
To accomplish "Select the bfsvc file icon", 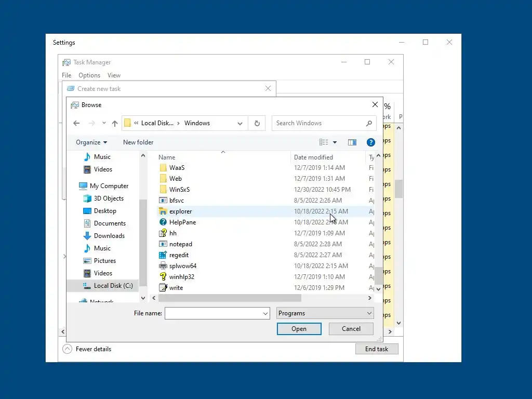I will click(x=163, y=201).
